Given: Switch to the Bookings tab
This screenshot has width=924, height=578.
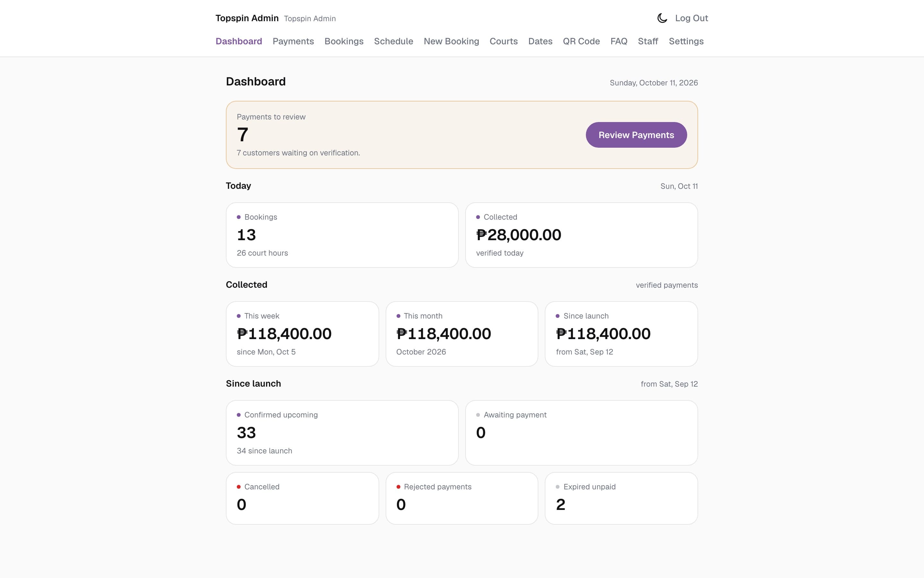Looking at the screenshot, I should pyautogui.click(x=344, y=41).
